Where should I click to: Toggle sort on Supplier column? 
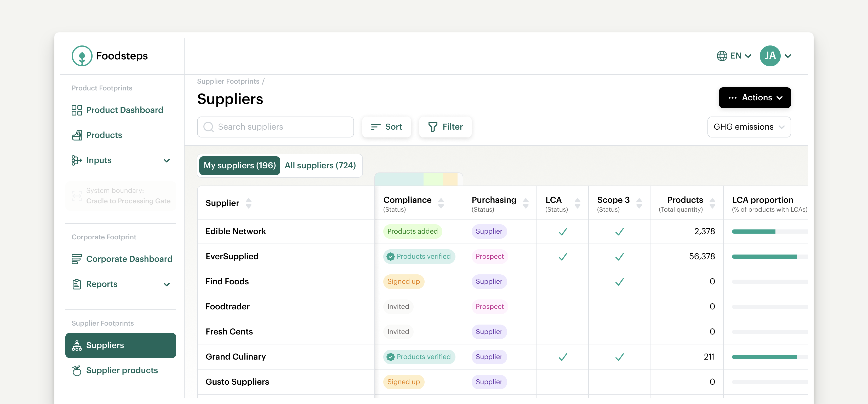(x=248, y=203)
